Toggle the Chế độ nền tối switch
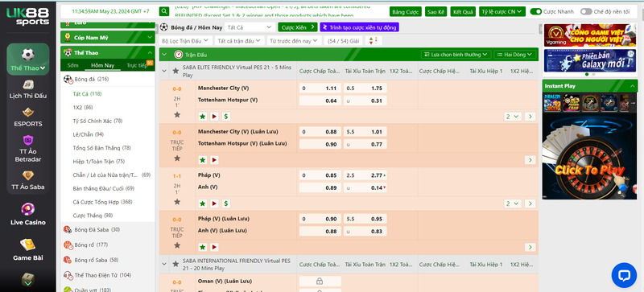 [586, 11]
